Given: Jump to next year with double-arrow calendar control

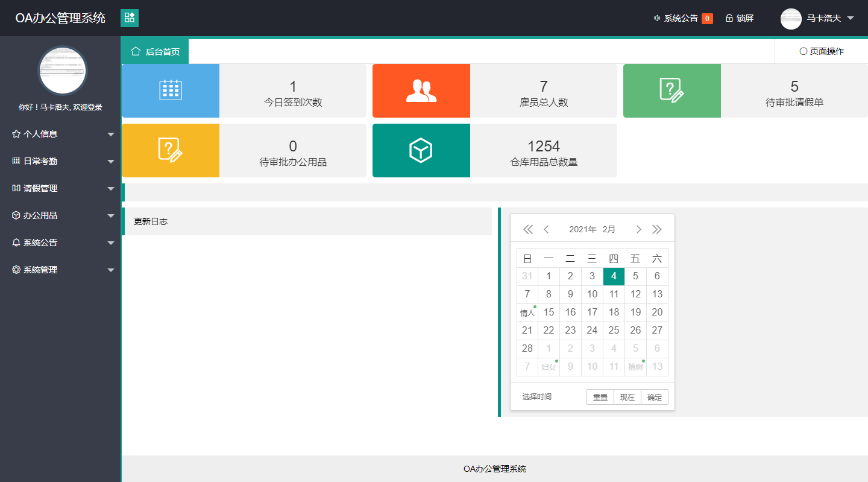Looking at the screenshot, I should [657, 229].
